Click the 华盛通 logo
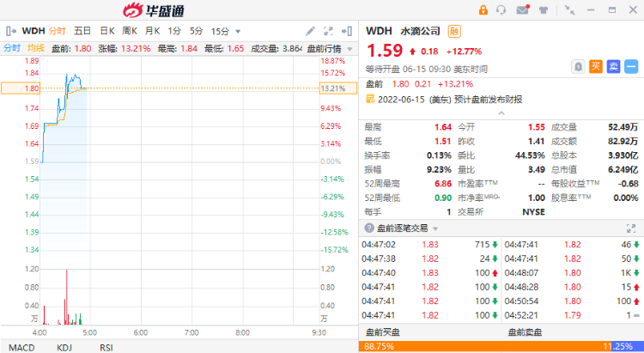 coord(154,10)
